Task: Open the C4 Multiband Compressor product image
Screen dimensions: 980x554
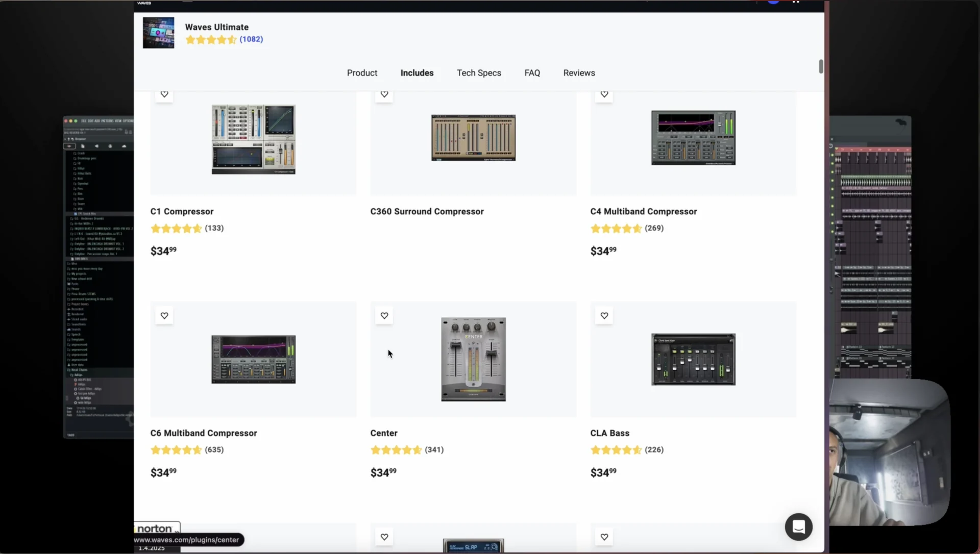Action: point(694,138)
